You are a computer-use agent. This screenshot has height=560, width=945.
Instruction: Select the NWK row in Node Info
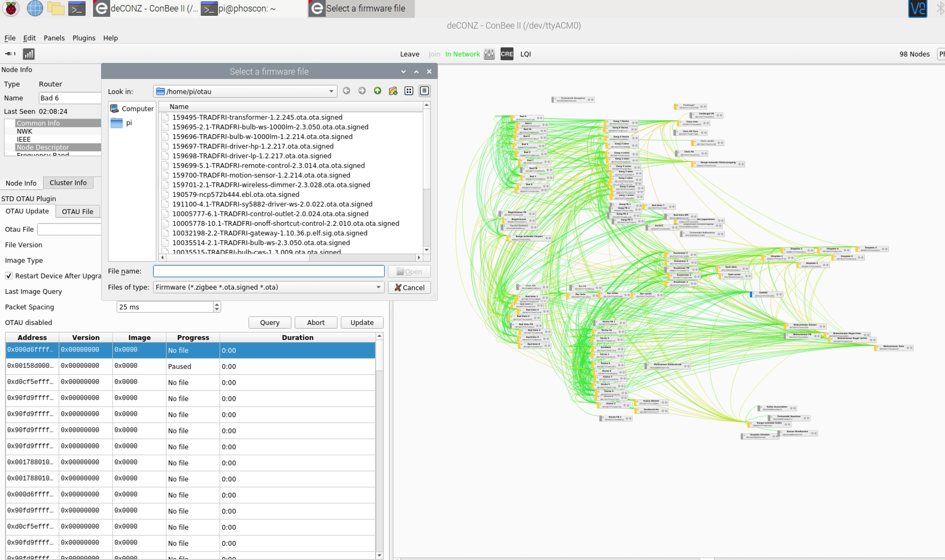tap(53, 131)
